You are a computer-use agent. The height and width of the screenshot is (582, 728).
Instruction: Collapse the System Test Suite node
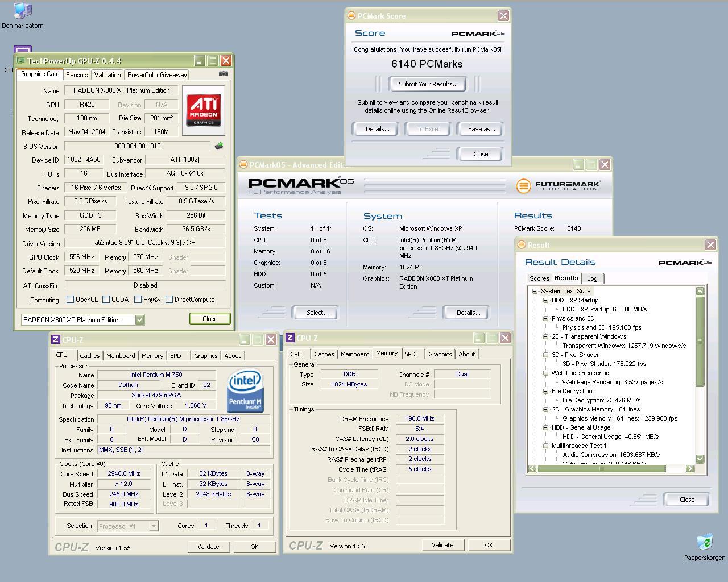[535, 291]
